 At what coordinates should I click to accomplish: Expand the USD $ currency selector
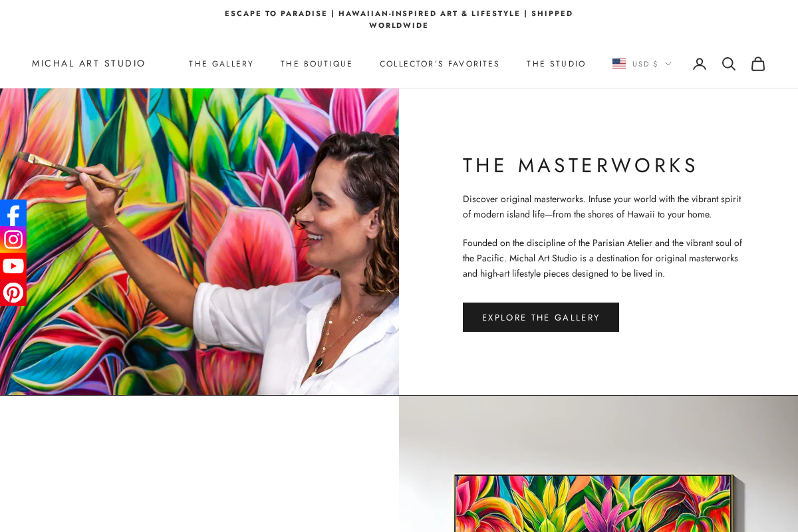point(642,64)
